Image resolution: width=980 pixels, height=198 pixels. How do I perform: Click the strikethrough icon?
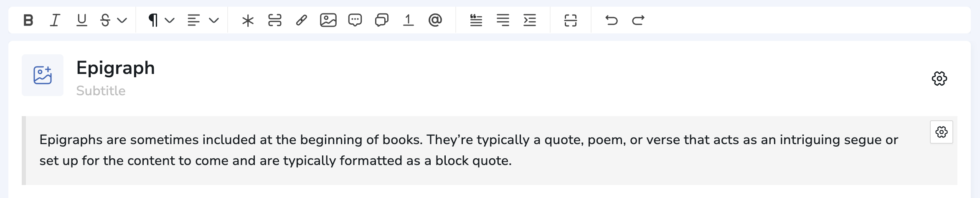(105, 20)
